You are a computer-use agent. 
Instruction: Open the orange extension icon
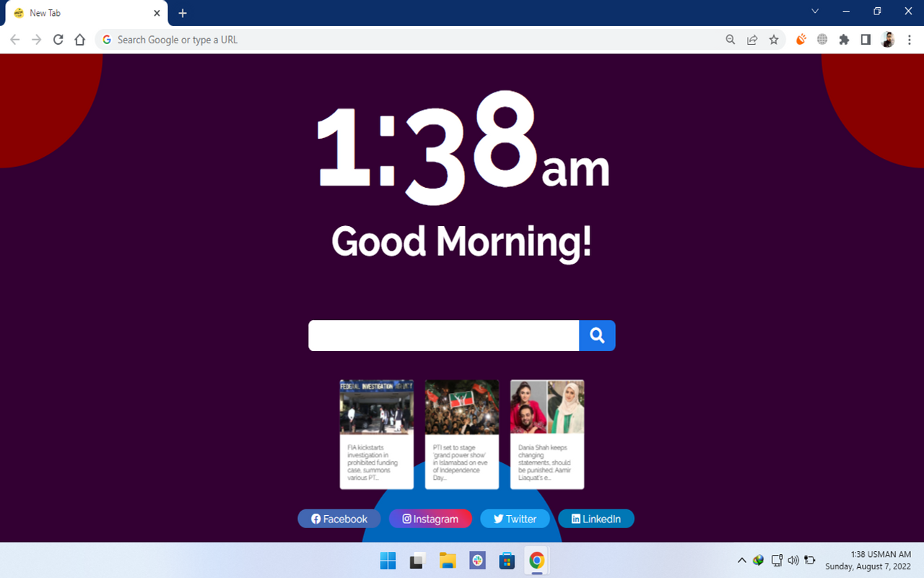click(801, 40)
